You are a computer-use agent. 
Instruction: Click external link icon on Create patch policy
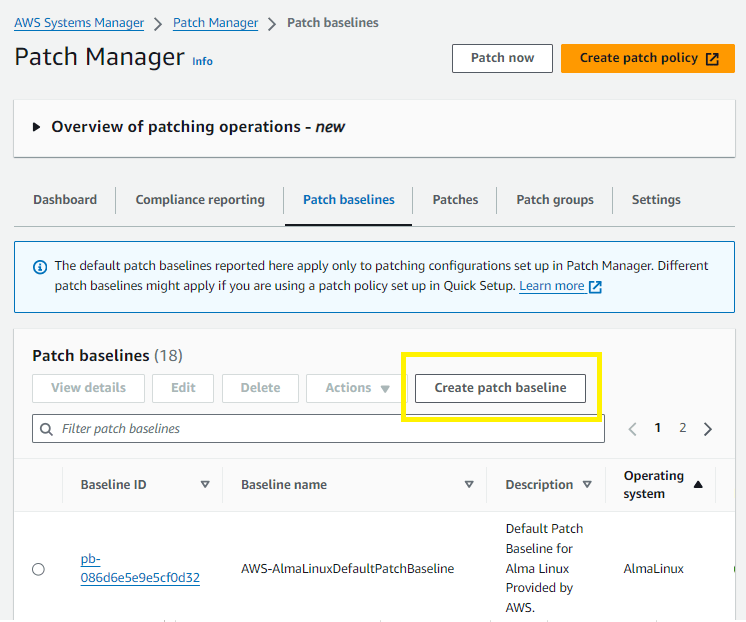coord(712,59)
